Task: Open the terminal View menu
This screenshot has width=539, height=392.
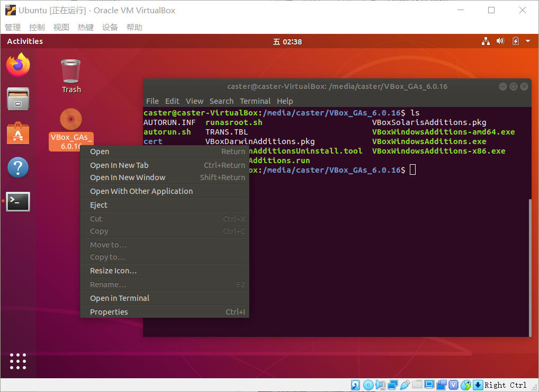Action: point(194,101)
